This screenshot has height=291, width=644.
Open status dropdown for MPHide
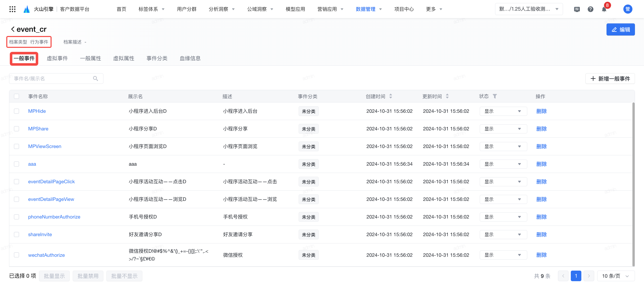[503, 111]
